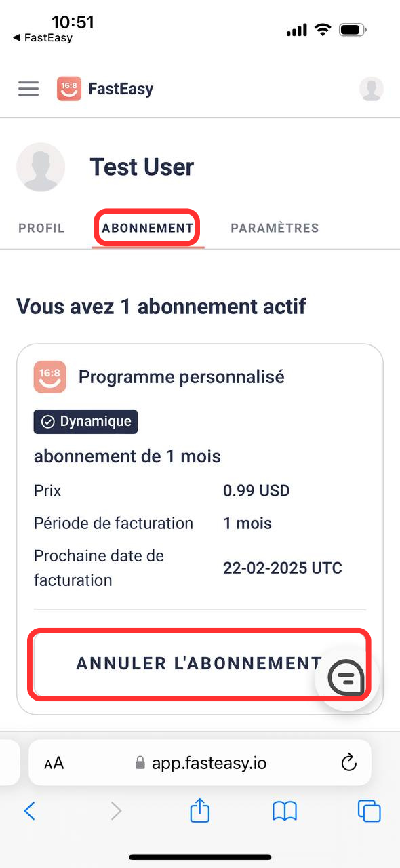This screenshot has height=868, width=400.
Task: Select the ABONNEMENT tab
Action: click(147, 228)
